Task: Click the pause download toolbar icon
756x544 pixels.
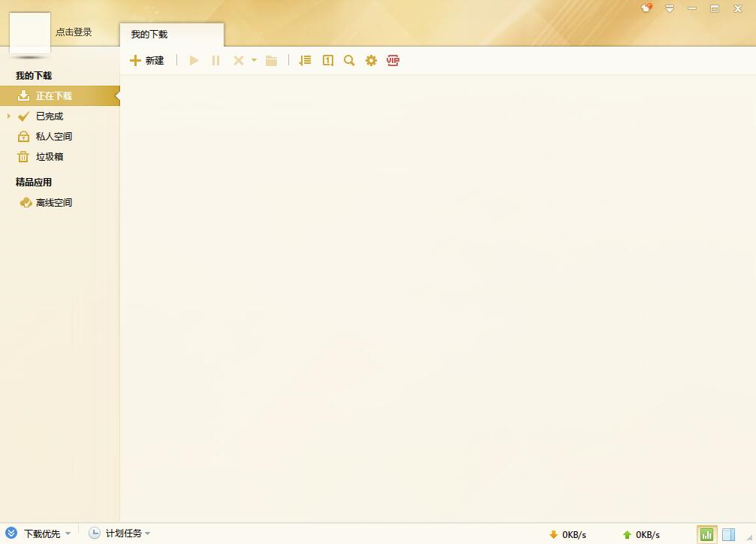Action: coord(215,60)
